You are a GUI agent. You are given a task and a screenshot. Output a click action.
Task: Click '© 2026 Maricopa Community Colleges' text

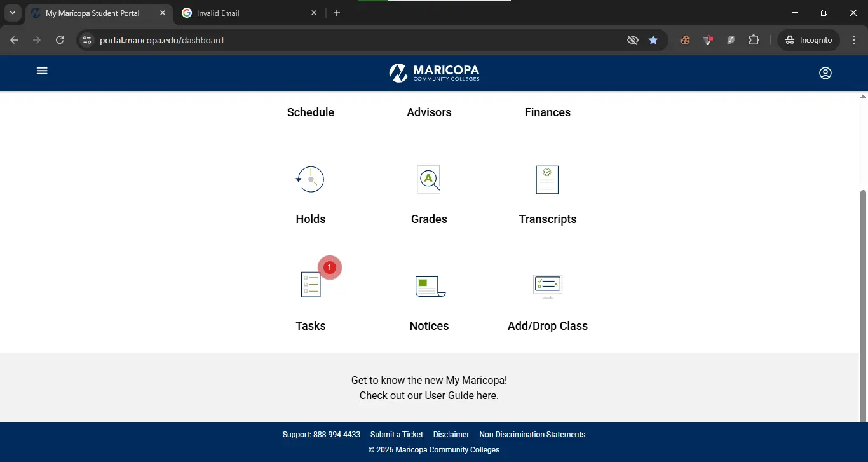[x=434, y=450]
